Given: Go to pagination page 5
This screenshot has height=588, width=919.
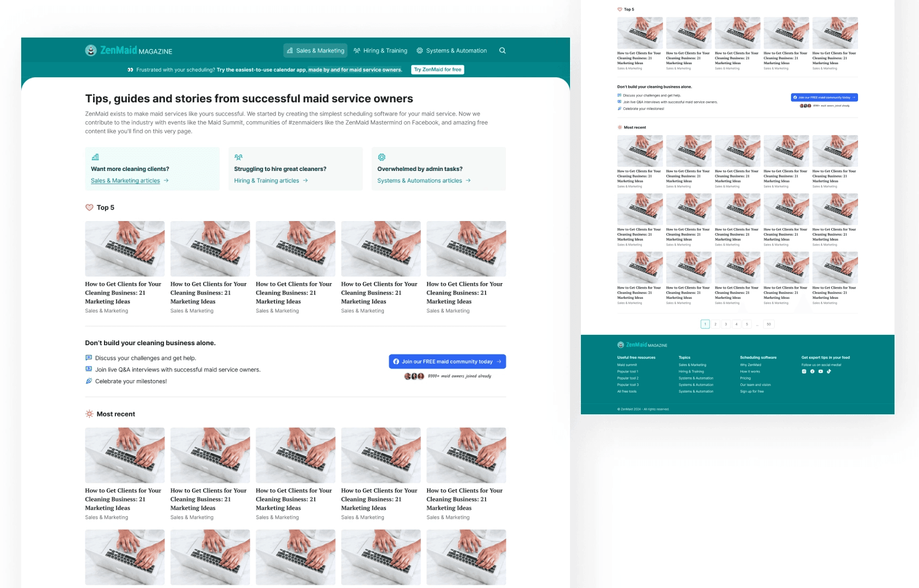Looking at the screenshot, I should (747, 324).
